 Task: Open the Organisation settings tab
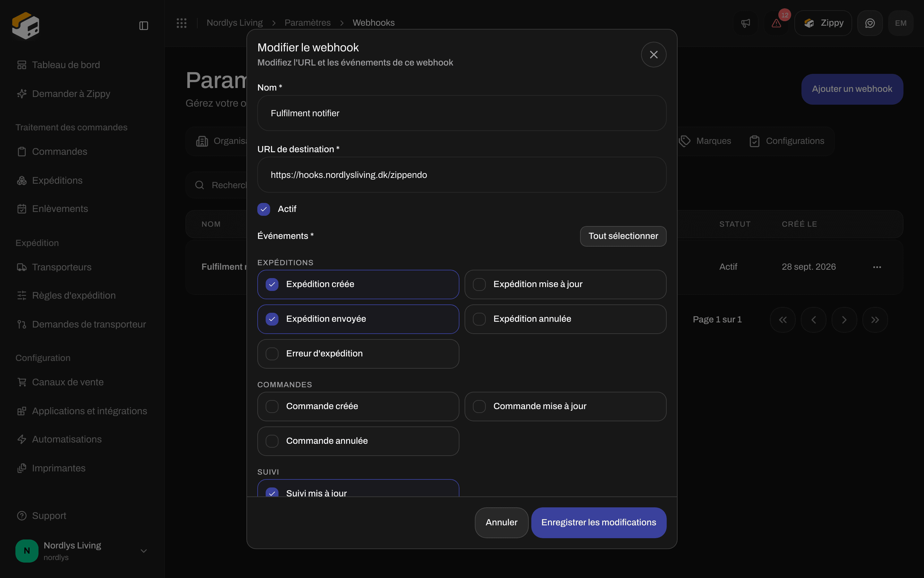point(221,141)
